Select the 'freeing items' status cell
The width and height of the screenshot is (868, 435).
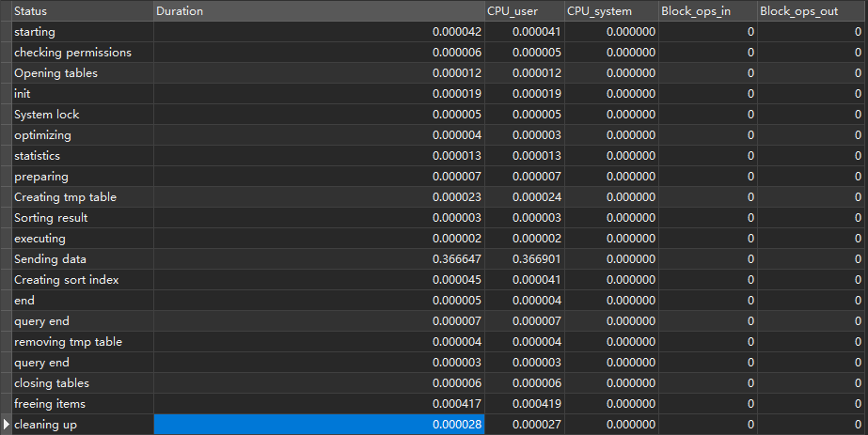(x=82, y=404)
